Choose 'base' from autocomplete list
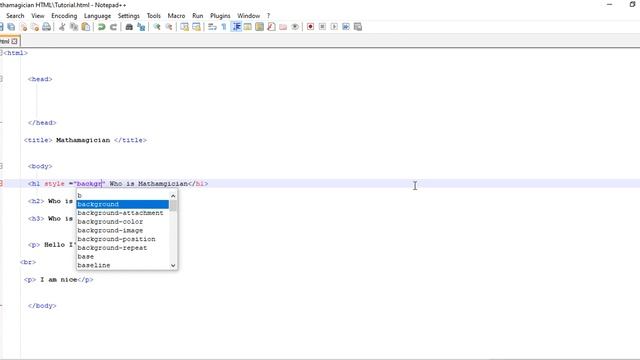The image size is (640, 360). tap(122, 256)
